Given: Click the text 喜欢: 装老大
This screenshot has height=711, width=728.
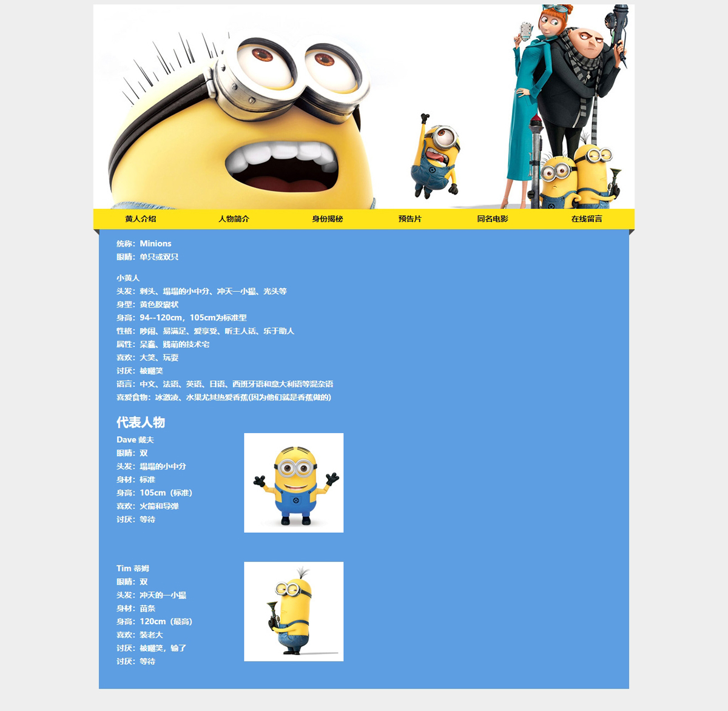Looking at the screenshot, I should point(140,635).
